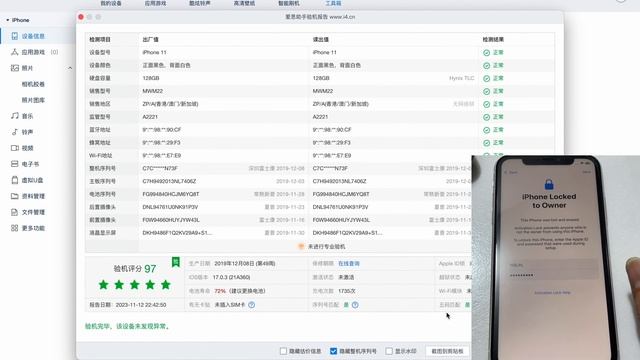The width and height of the screenshot is (640, 360).
Task: Click green bookmark badge beside 验机评分
Action: [x=176, y=262]
